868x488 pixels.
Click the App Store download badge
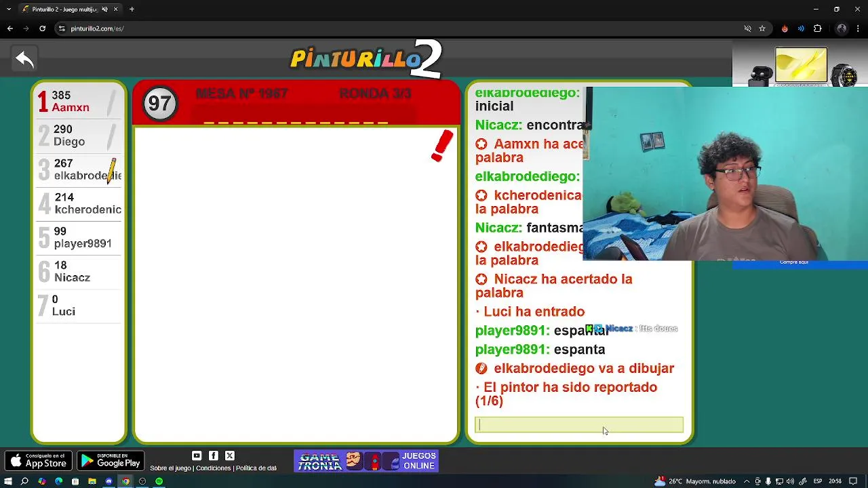coord(38,461)
